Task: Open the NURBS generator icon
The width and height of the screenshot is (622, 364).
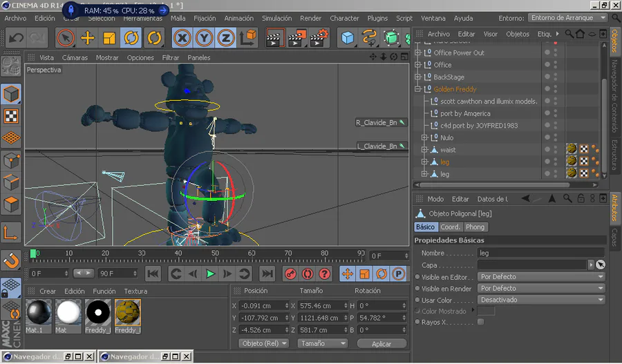Action: 391,38
